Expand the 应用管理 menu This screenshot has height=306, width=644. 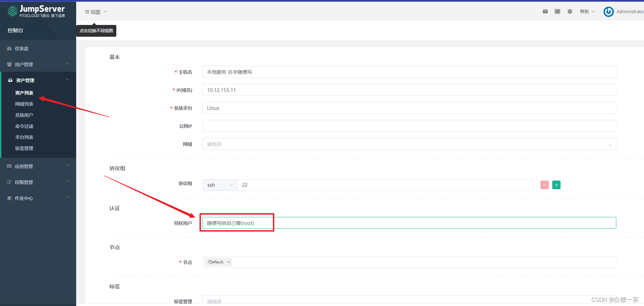38,166
